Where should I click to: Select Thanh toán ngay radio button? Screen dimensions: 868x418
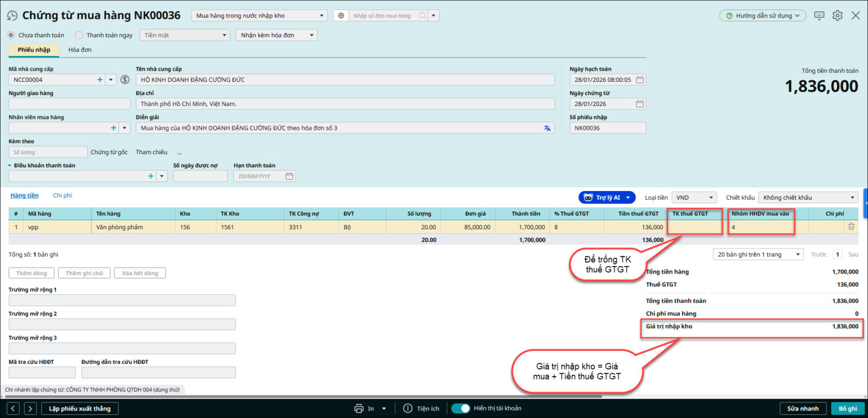pyautogui.click(x=79, y=35)
